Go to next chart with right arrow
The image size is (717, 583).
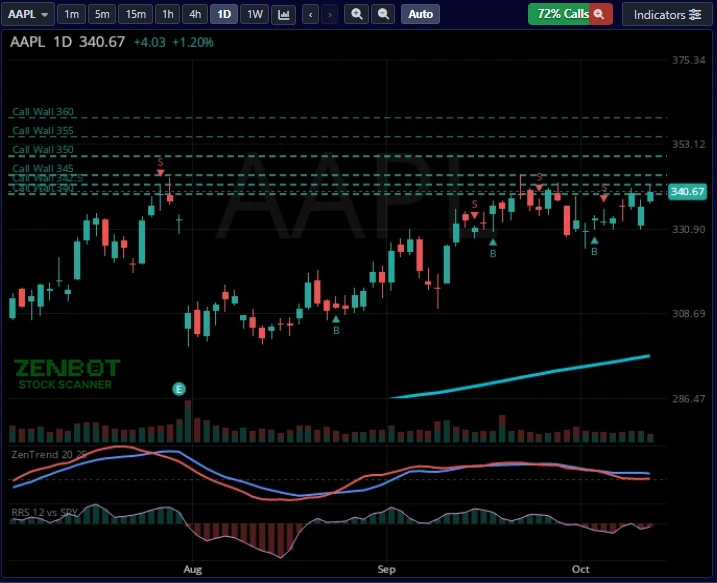[x=330, y=14]
